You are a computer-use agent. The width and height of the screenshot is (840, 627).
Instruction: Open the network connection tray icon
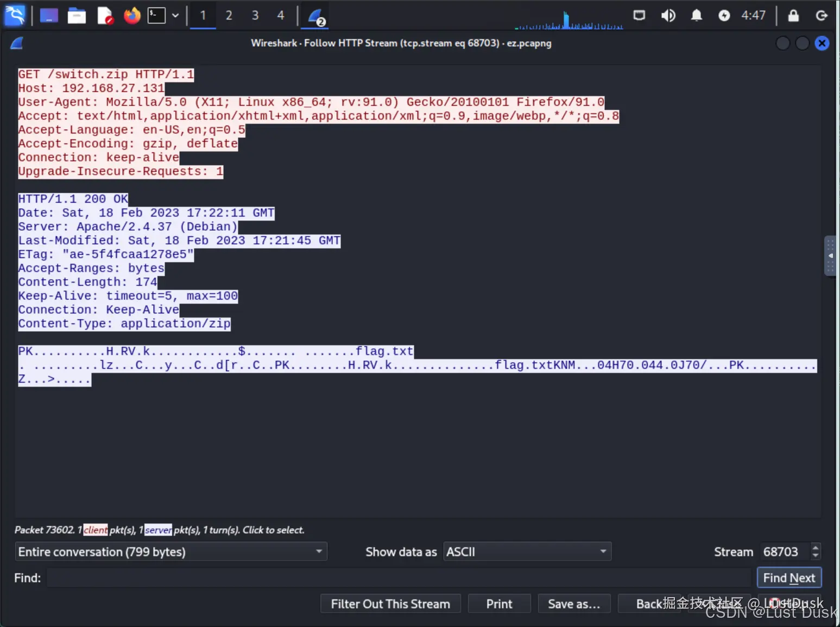point(640,15)
